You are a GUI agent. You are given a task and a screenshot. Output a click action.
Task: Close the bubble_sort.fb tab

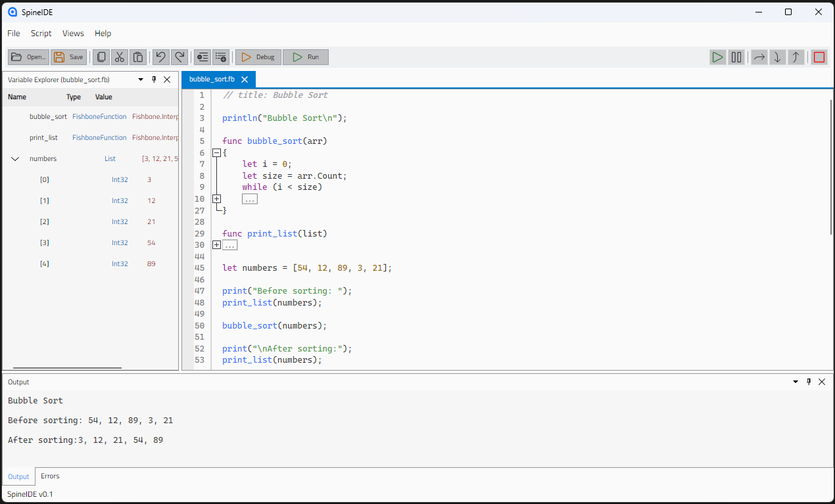click(x=245, y=80)
